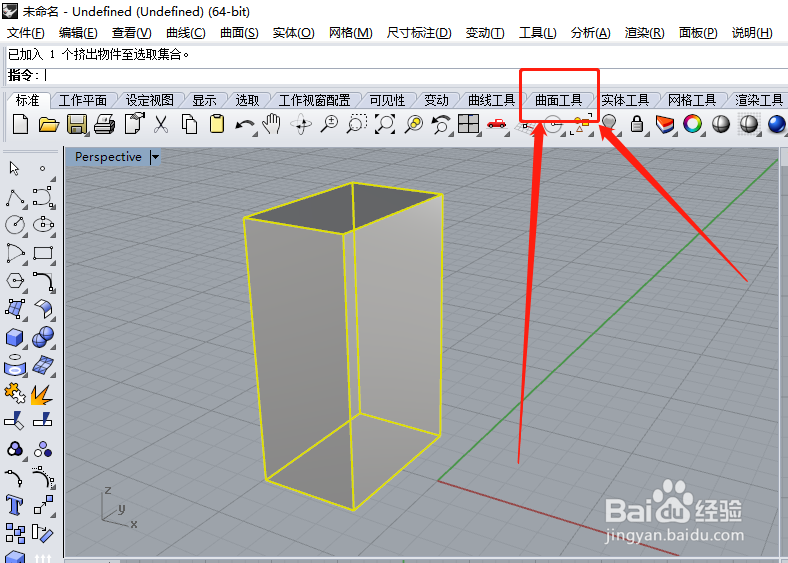Click the Join puzzle-piece icon
This screenshot has height=563, width=788.
click(x=15, y=394)
